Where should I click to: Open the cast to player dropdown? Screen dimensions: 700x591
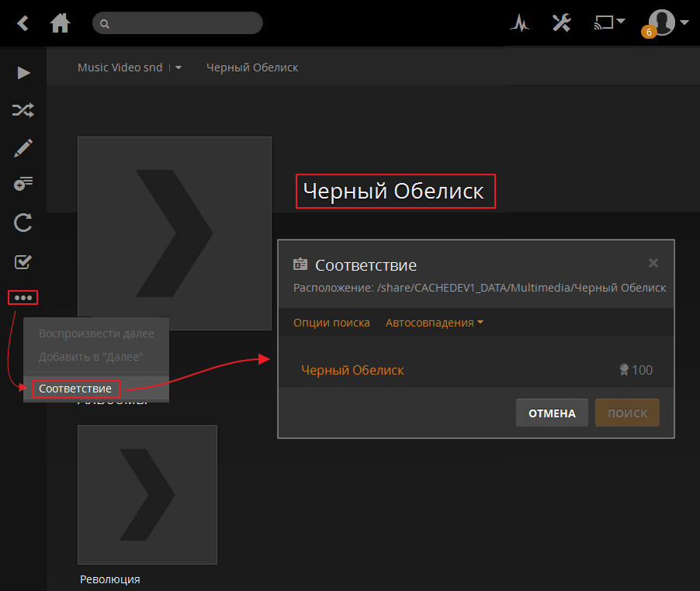pos(609,22)
